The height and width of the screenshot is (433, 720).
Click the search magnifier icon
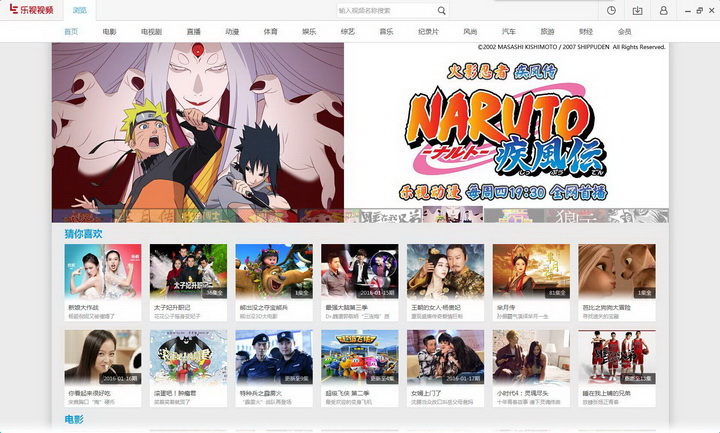click(441, 11)
